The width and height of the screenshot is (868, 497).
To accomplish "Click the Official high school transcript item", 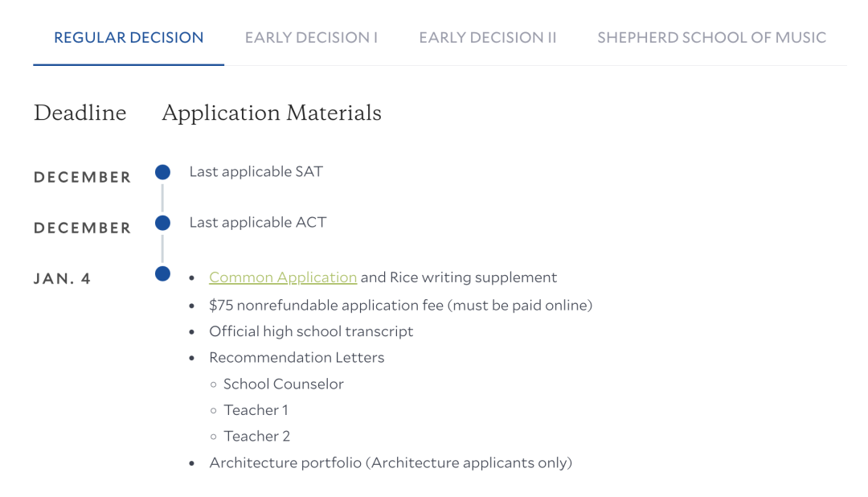I will tap(311, 331).
